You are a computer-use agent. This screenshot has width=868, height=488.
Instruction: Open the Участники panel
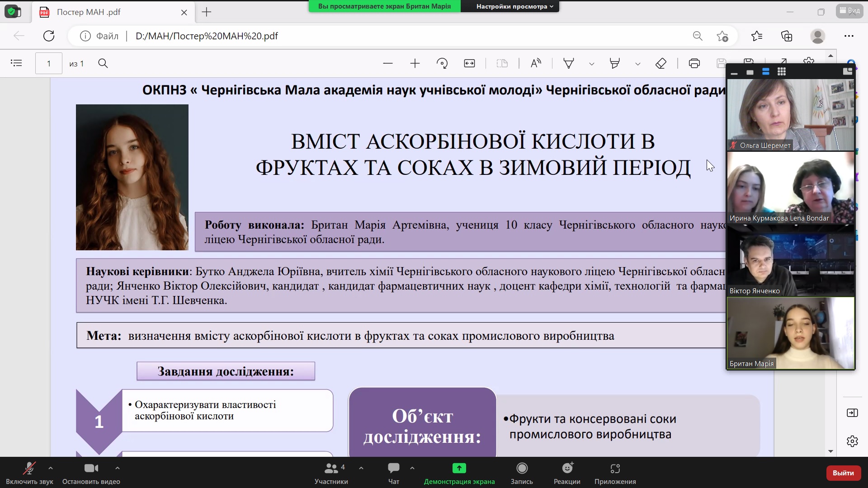click(x=331, y=473)
